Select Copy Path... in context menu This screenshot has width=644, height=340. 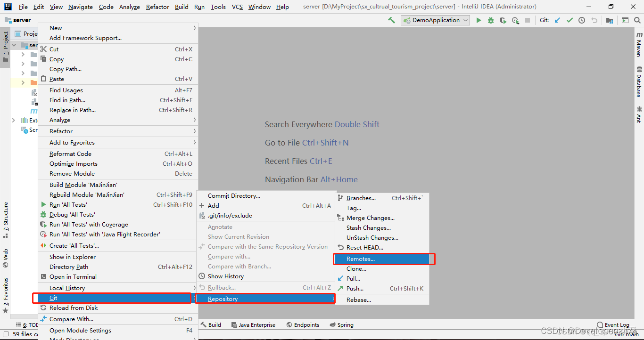point(118,69)
